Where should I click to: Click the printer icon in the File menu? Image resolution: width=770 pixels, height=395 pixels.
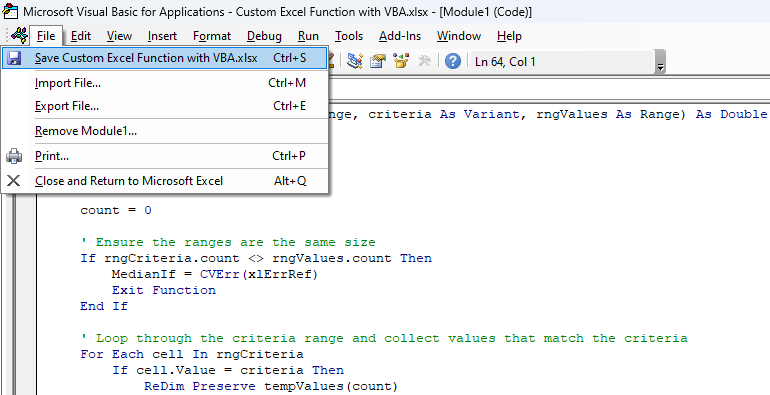[x=14, y=156]
